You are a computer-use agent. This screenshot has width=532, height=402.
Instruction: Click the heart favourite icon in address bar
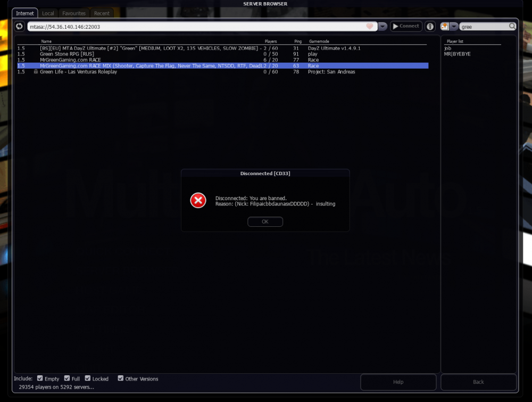pyautogui.click(x=370, y=26)
